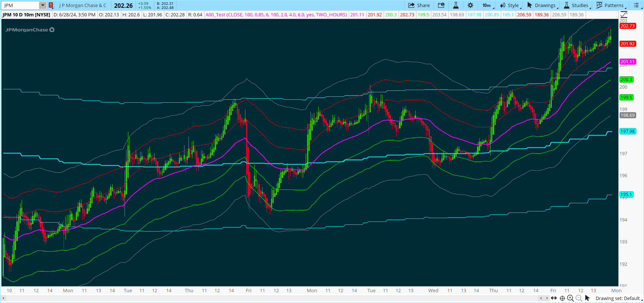Open the Patterns menu
The image size is (644, 303).
tap(611, 5)
